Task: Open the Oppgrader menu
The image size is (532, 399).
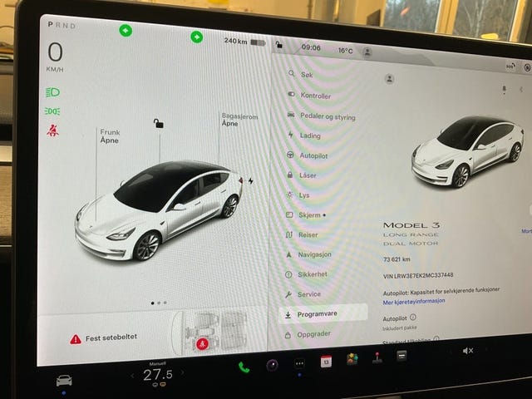Action: pyautogui.click(x=308, y=334)
